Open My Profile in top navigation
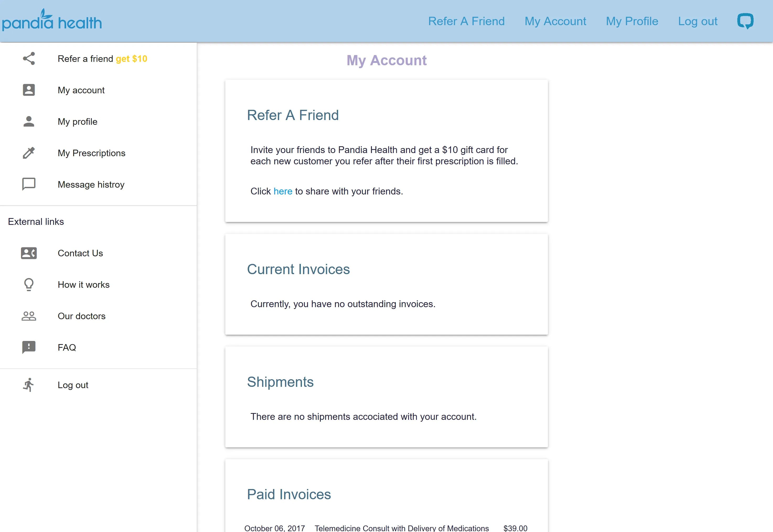Viewport: 773px width, 532px height. point(632,21)
